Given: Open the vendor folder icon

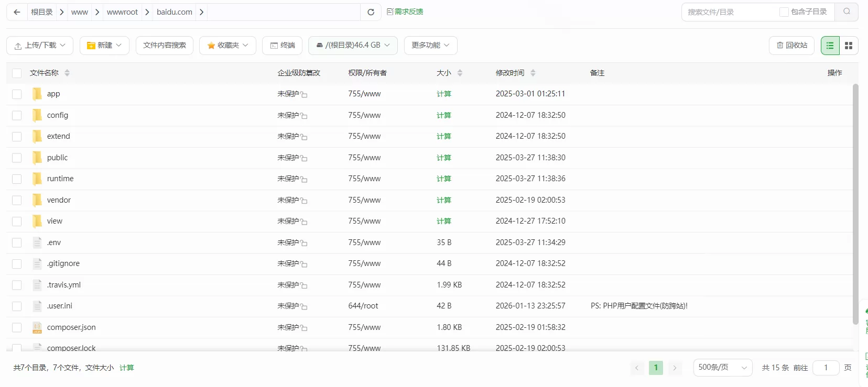Looking at the screenshot, I should click(37, 200).
